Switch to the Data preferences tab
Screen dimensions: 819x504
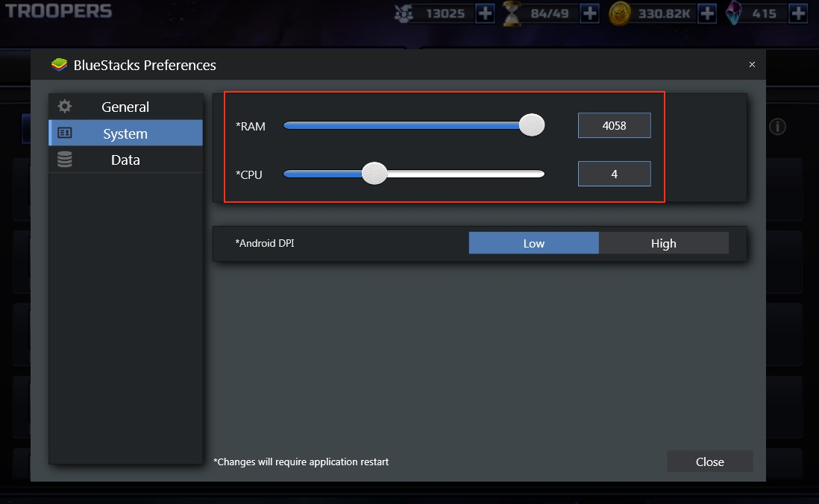[125, 160]
